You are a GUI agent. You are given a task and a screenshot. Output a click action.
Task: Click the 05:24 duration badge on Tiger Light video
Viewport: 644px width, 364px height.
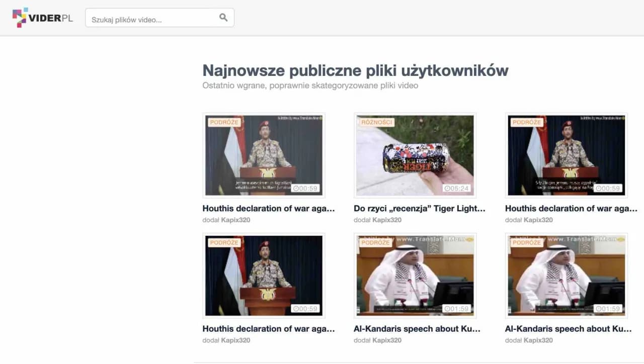point(456,189)
